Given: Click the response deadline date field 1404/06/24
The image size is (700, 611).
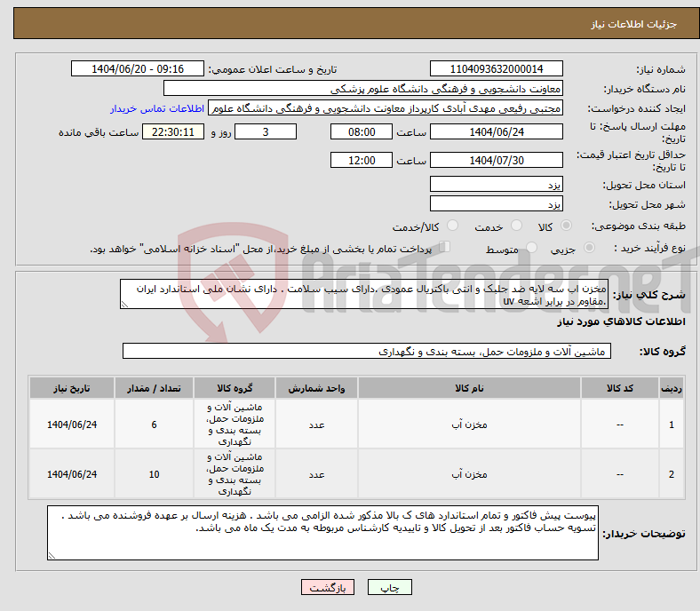Looking at the screenshot, I should (496, 131).
